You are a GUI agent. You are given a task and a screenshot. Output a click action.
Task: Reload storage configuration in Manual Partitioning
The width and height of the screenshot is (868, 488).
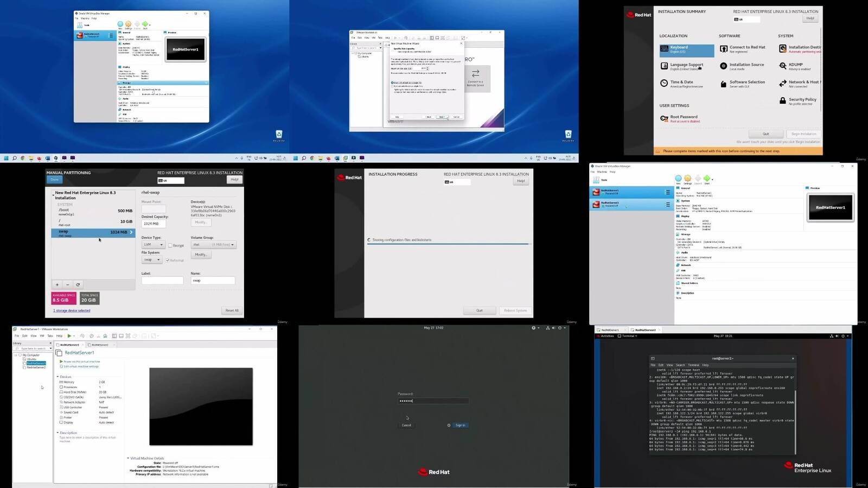pyautogui.click(x=78, y=284)
